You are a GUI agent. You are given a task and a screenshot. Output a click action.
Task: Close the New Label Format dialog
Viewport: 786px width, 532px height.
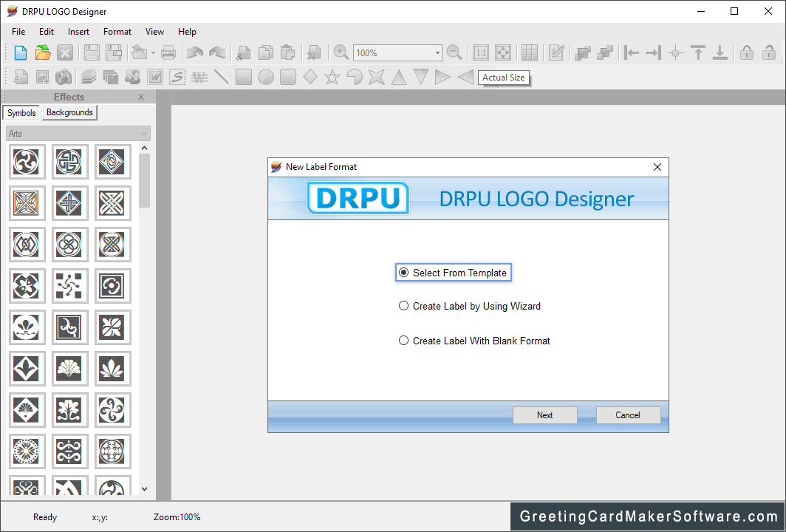tap(657, 167)
